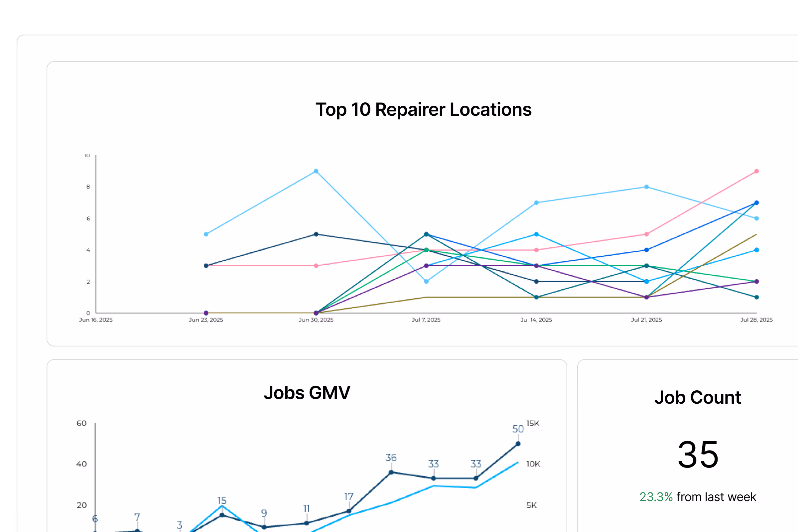Click the "Job Count" card title
The image size is (798, 532).
tap(698, 397)
